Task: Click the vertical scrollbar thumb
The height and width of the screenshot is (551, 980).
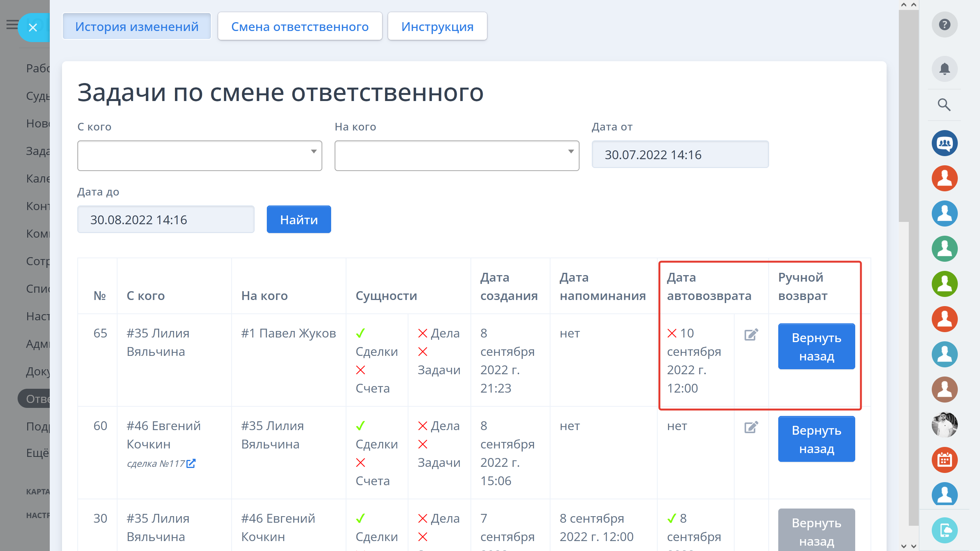Action: pyautogui.click(x=903, y=115)
